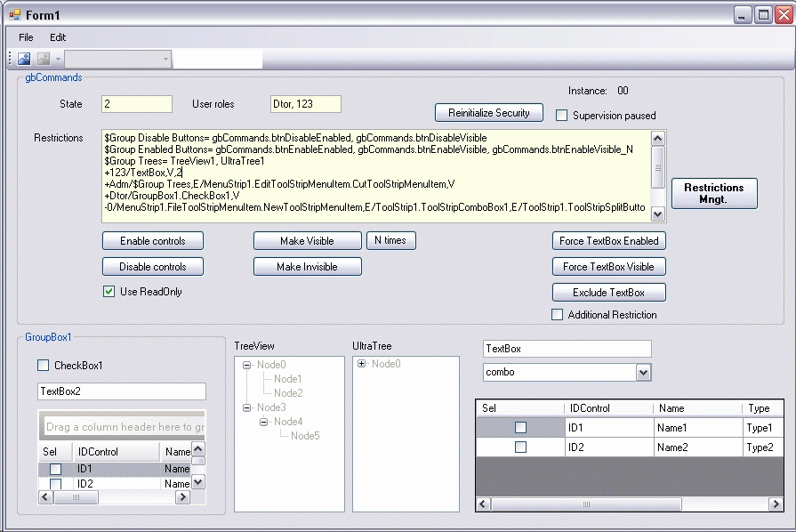Click inside the Restrictions text area
This screenshot has width=796, height=532.
[376, 176]
